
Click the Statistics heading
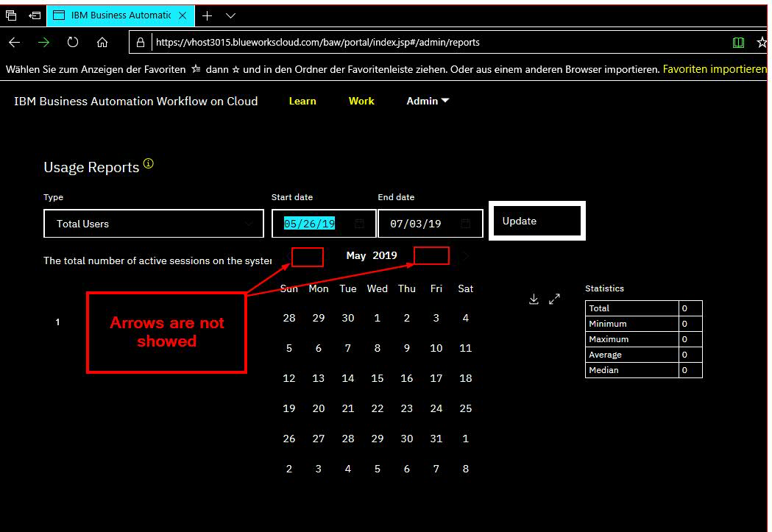pyautogui.click(x=605, y=288)
